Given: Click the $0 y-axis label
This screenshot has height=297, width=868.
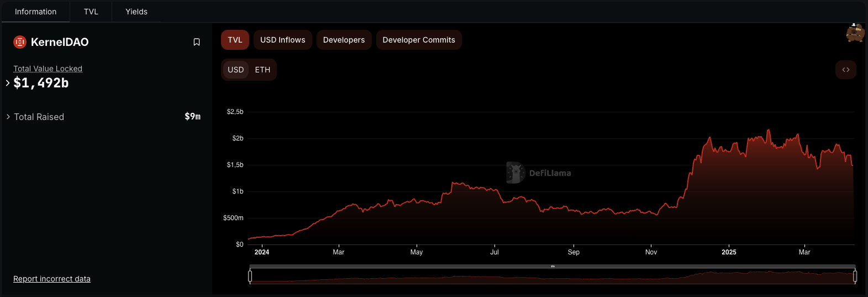Looking at the screenshot, I should click(x=240, y=244).
